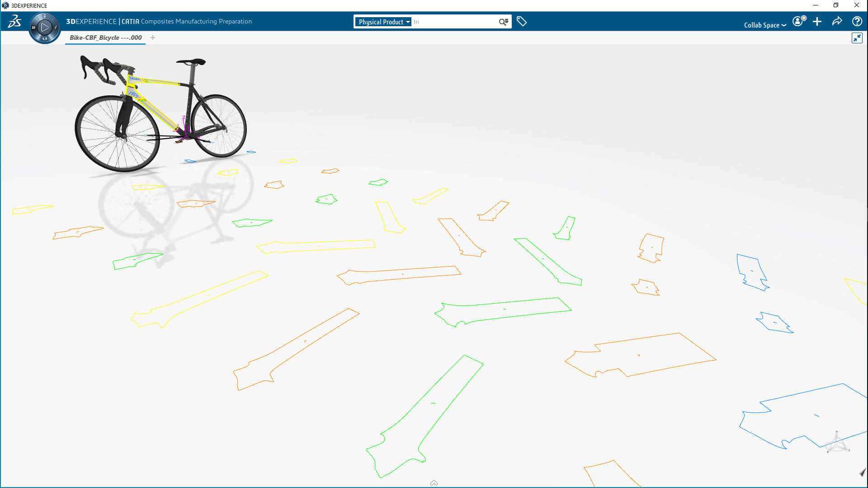The width and height of the screenshot is (868, 488).
Task: Toggle the collapse view arrows button
Action: tap(857, 38)
